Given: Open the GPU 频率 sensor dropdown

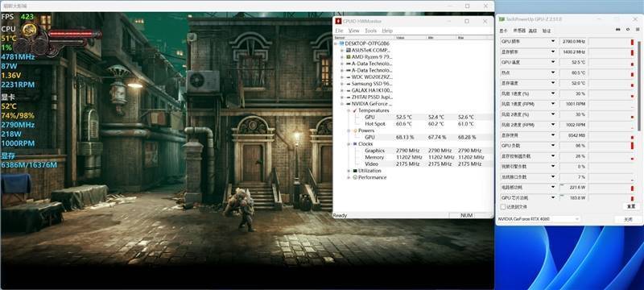Looking at the screenshot, I should point(553,42).
